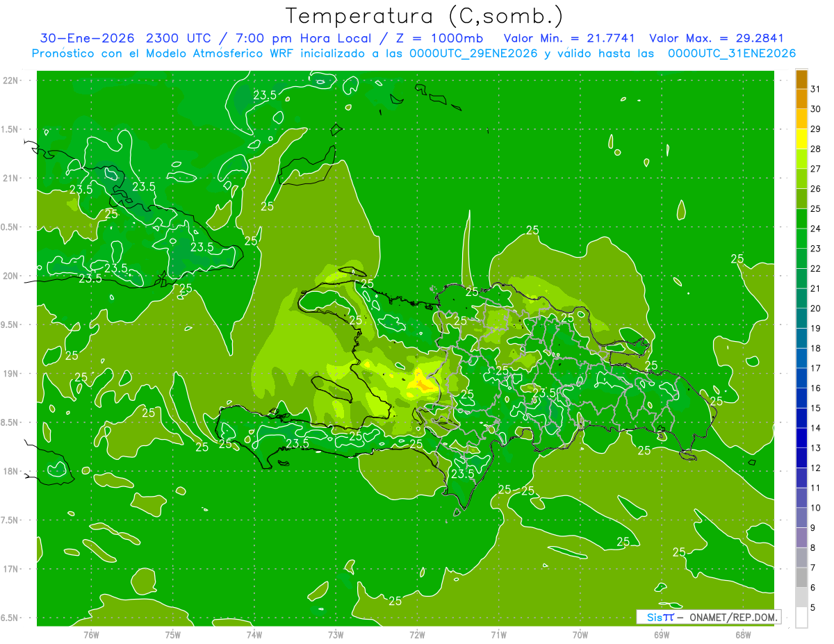Click the '27' color scale label
The height and width of the screenshot is (644, 834).
(816, 169)
